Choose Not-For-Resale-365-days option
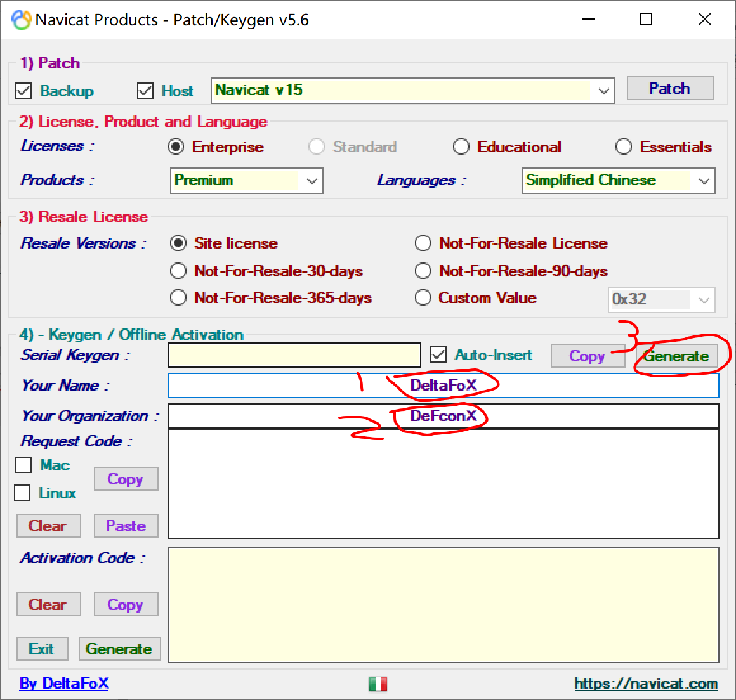The height and width of the screenshot is (700, 736). pos(178,297)
